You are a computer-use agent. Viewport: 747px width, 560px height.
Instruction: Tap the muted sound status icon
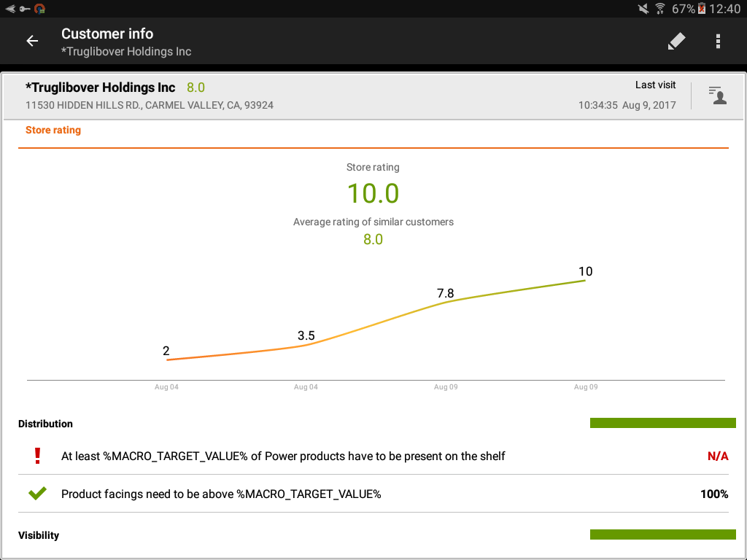click(643, 9)
